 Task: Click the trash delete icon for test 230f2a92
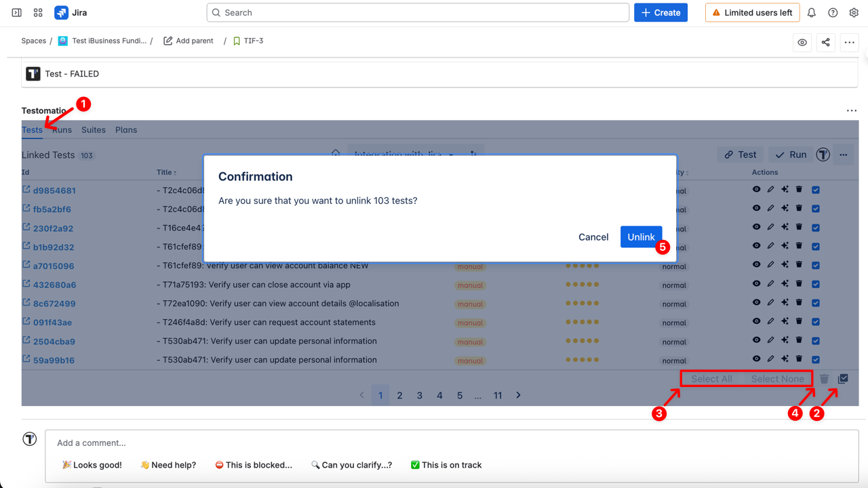(x=800, y=227)
